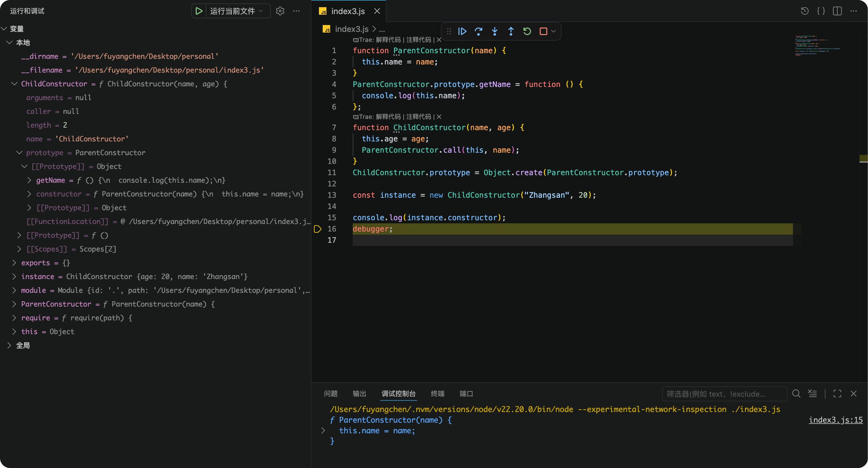Expand the instance variable
The image size is (868, 468).
tap(14, 277)
